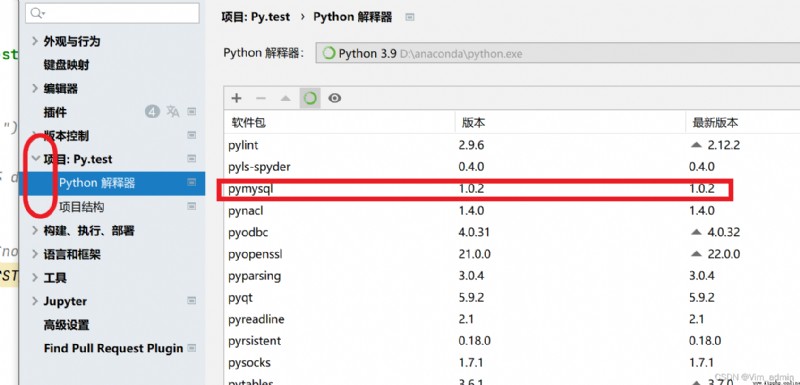Click the upgrade package arrow icon

[x=285, y=98]
